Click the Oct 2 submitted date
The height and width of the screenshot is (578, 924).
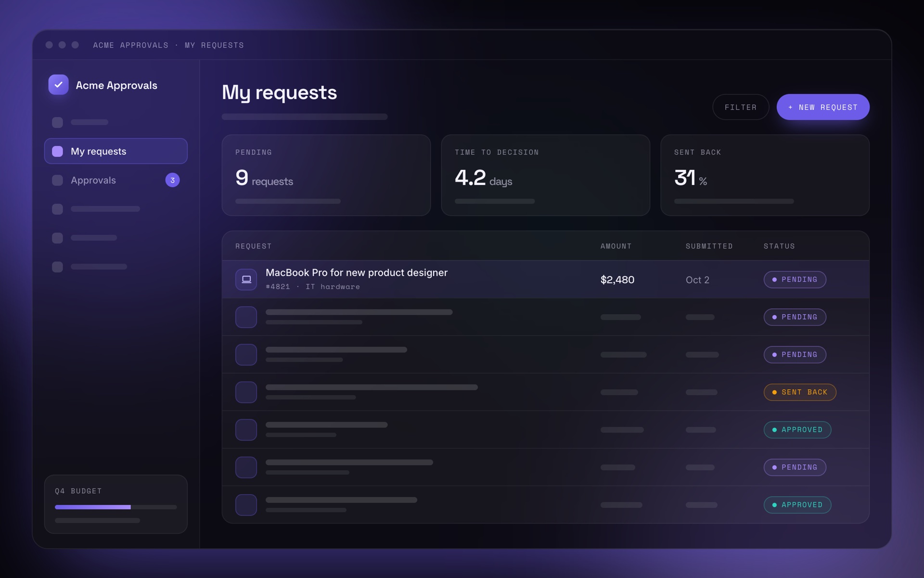coord(697,280)
